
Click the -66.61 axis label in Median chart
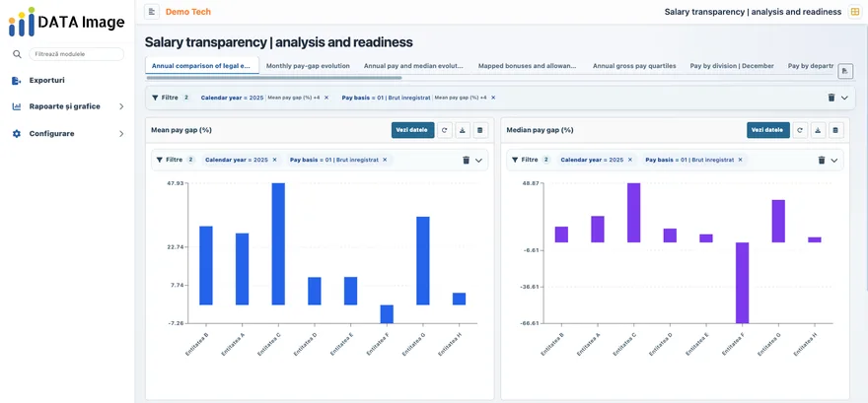coord(531,323)
